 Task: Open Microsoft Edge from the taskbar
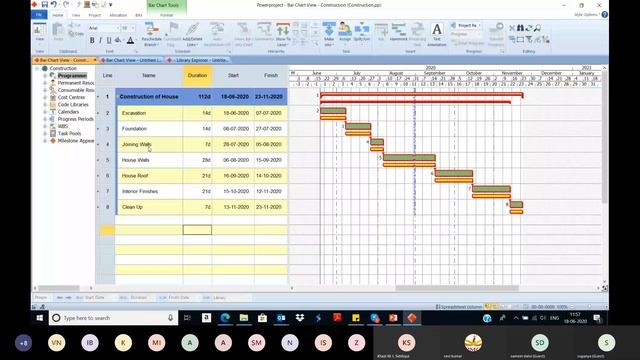point(225,318)
